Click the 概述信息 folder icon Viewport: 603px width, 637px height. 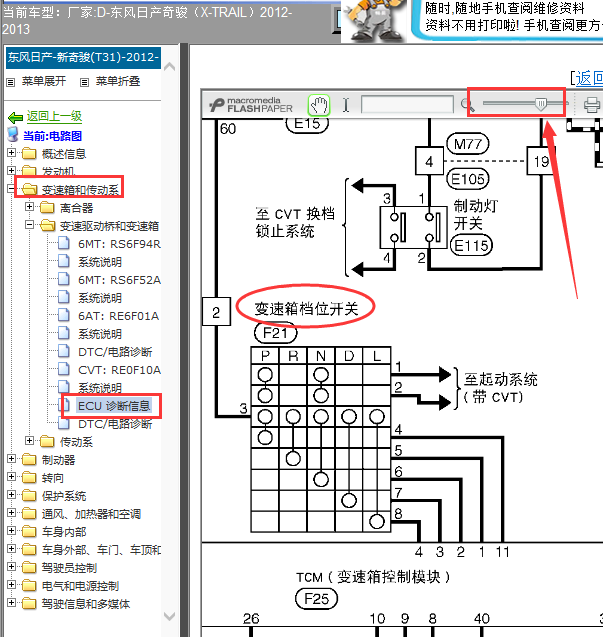coord(29,154)
